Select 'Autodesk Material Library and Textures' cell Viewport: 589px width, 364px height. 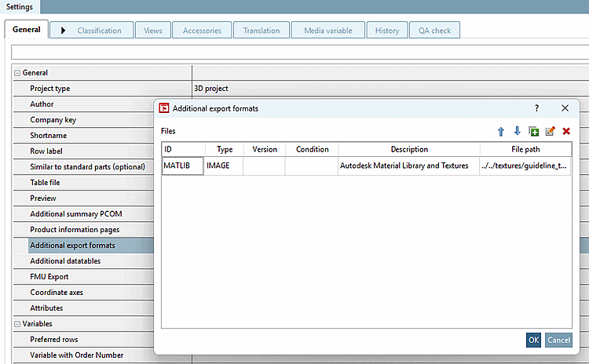(x=408, y=166)
